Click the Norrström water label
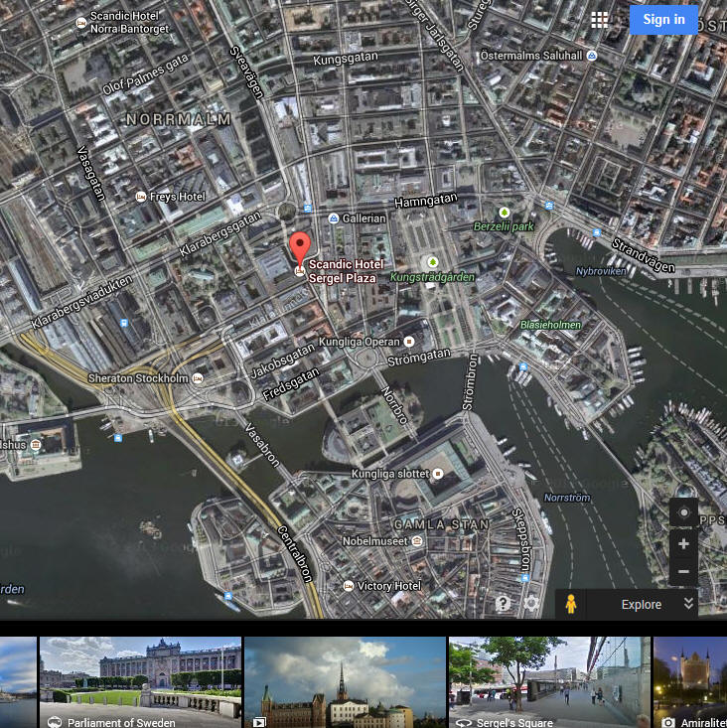The image size is (727, 728). coord(567,498)
